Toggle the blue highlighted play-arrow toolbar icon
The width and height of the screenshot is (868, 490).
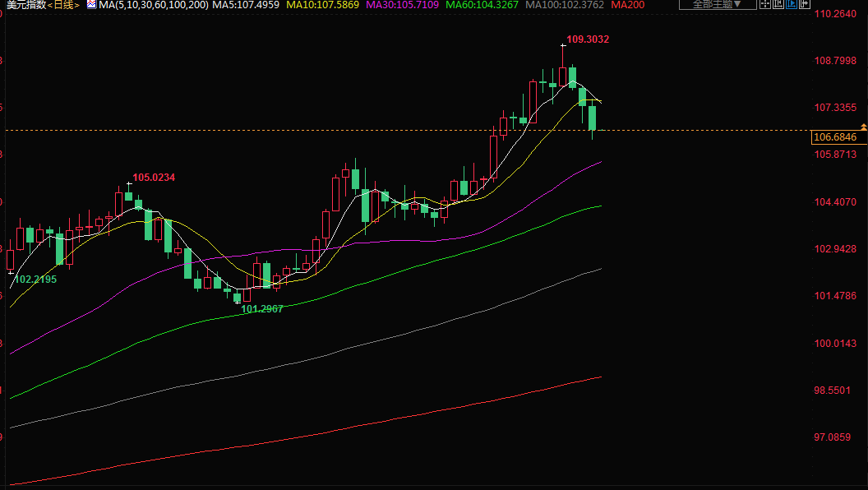pos(792,4)
